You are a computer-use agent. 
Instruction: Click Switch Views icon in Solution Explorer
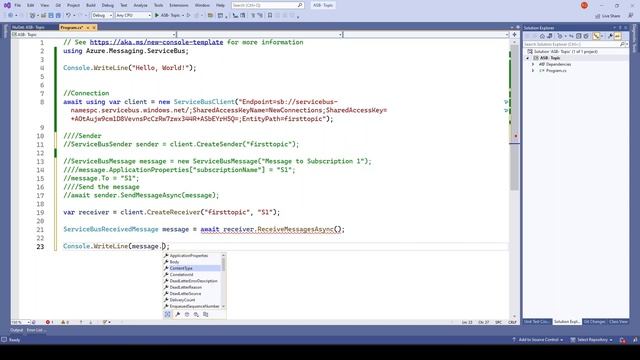[x=550, y=36]
